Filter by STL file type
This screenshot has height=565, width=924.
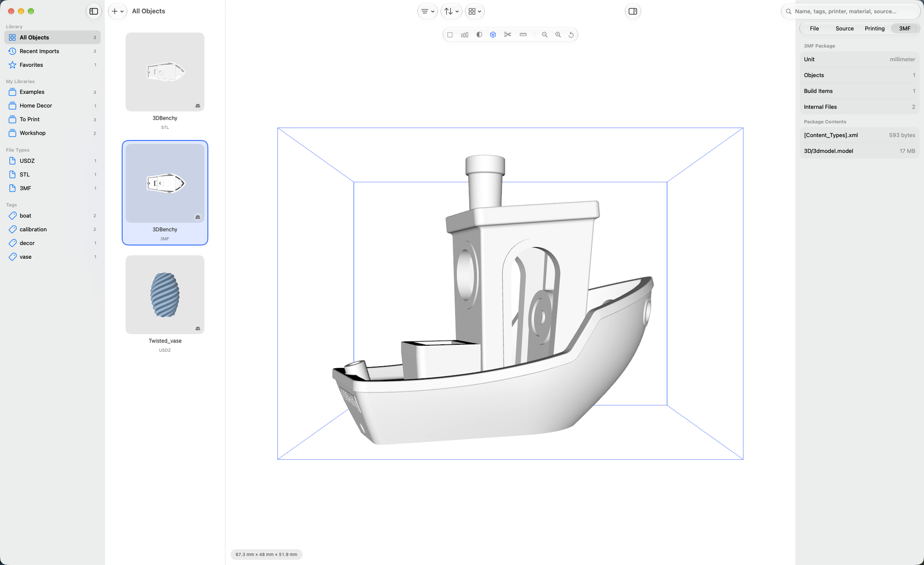[x=52, y=175]
